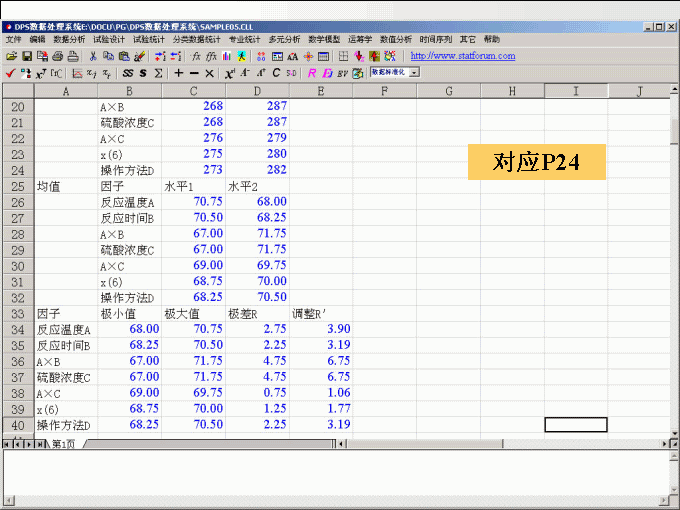Click the bar chart toolbar icon

point(228,56)
